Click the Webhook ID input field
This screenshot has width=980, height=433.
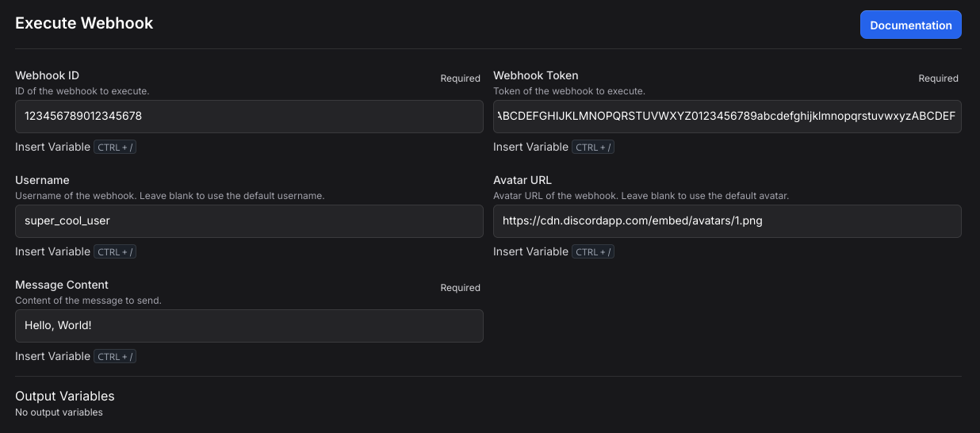(249, 116)
